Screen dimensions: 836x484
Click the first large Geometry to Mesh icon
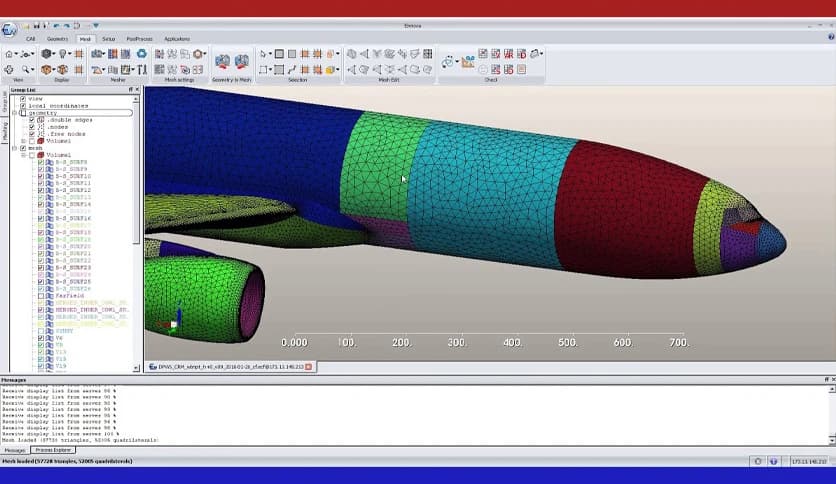(x=223, y=62)
